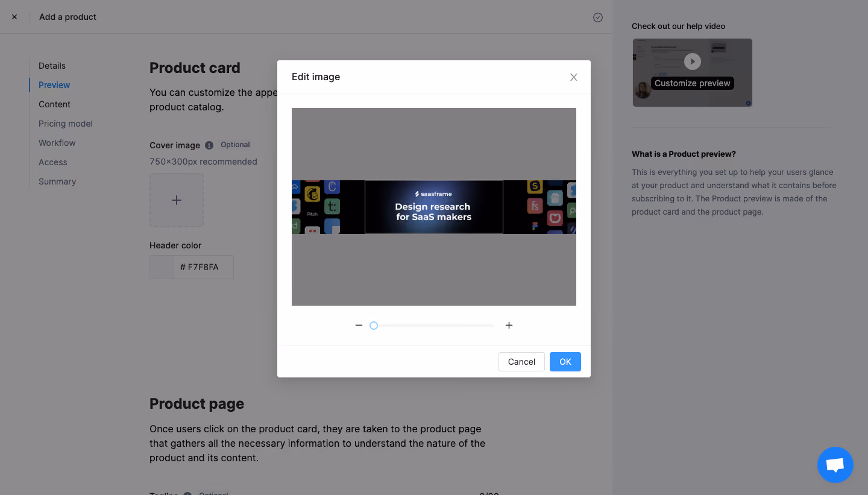
Task: Go to the Details step
Action: pyautogui.click(x=52, y=66)
